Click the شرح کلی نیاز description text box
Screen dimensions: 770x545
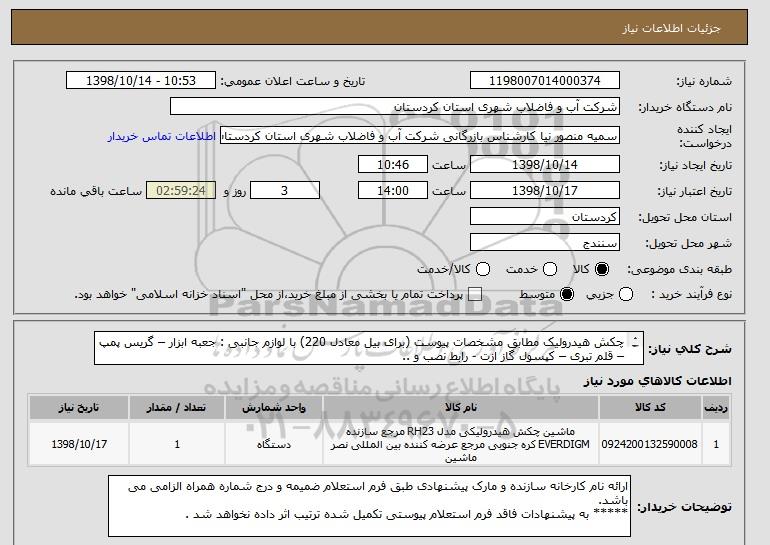click(369, 348)
